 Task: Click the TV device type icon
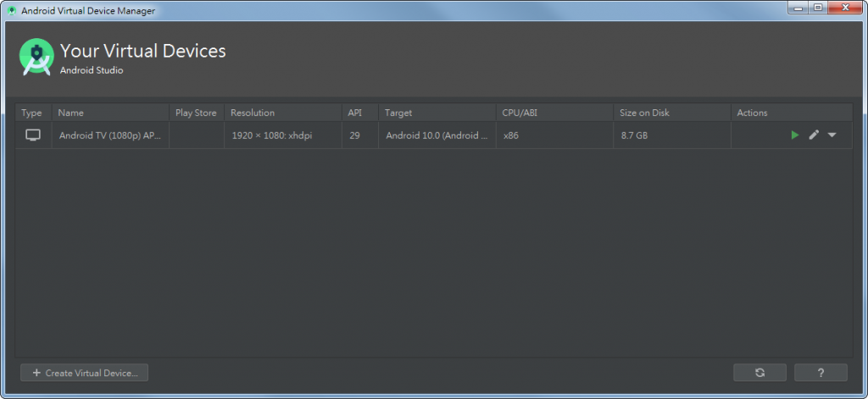[33, 135]
